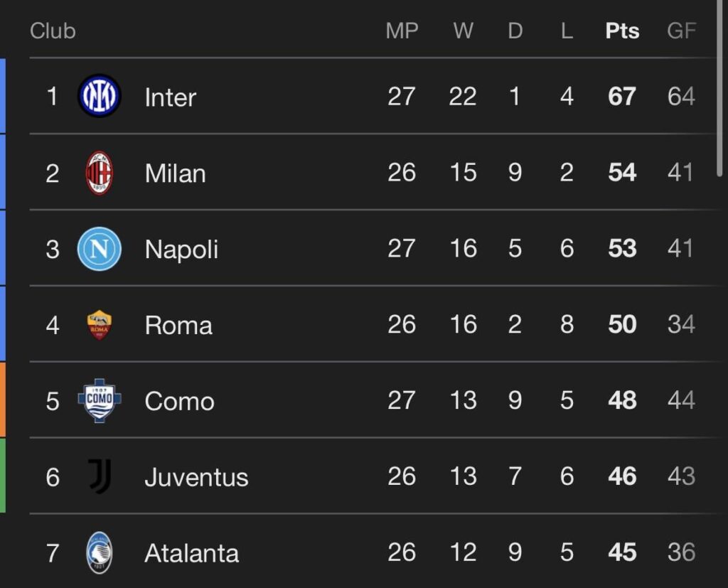Click the Roma club crest
This screenshot has width=728, height=588.
[100, 325]
